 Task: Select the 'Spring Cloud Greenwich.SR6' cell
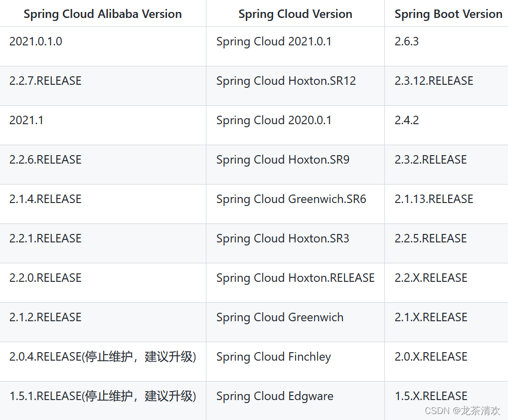click(x=295, y=204)
